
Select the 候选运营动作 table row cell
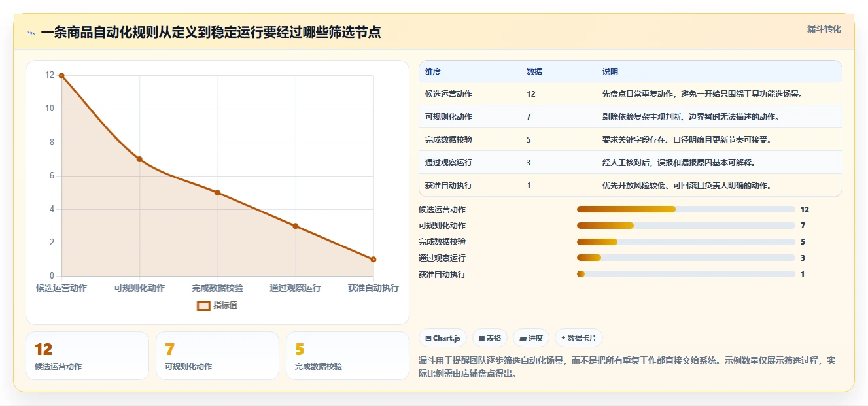[x=449, y=94]
